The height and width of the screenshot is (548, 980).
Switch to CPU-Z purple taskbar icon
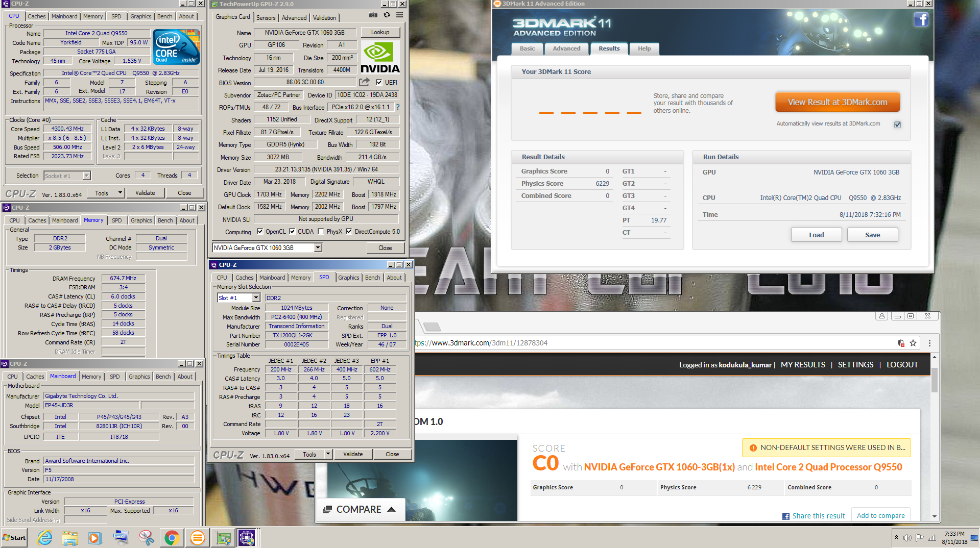point(247,538)
